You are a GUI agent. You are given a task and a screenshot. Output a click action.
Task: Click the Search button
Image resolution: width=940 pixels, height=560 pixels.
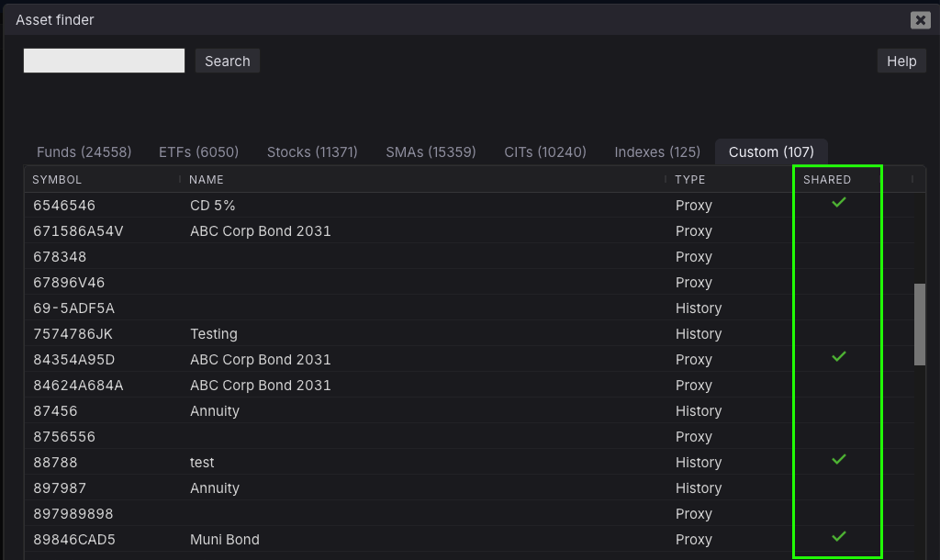pos(228,62)
